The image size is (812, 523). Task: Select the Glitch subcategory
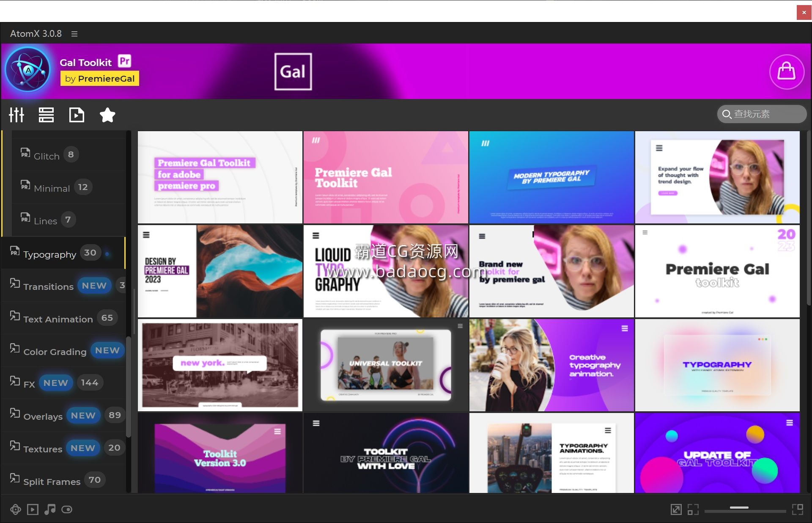click(x=69, y=154)
